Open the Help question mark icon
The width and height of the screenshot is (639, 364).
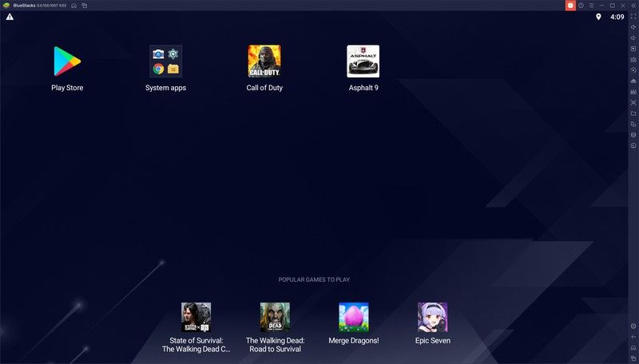(x=581, y=6)
